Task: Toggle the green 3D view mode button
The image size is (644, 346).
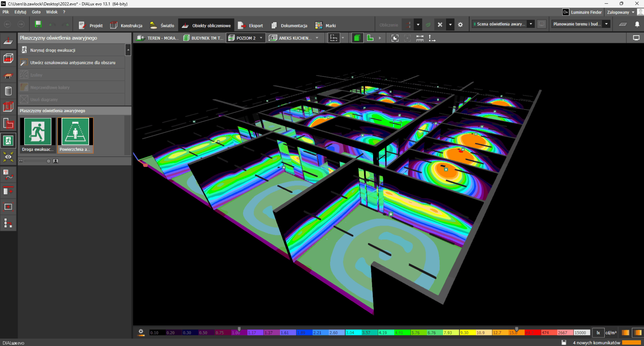Action: 357,38
